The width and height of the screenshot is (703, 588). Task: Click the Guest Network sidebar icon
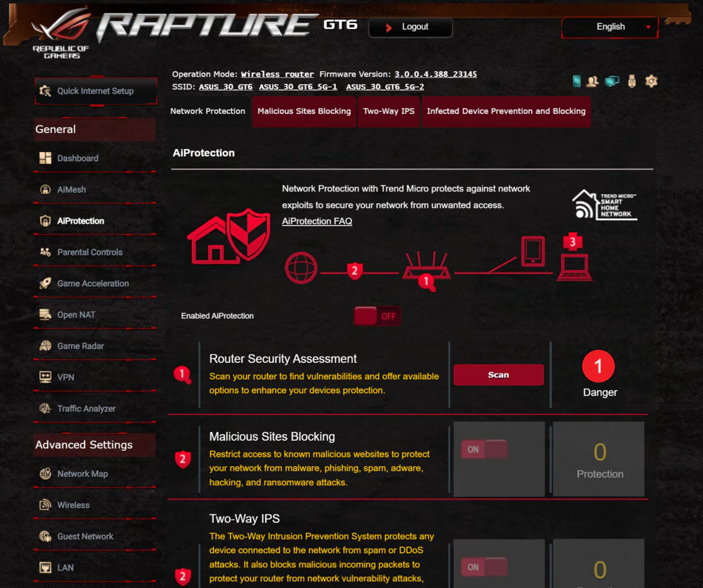pos(45,537)
